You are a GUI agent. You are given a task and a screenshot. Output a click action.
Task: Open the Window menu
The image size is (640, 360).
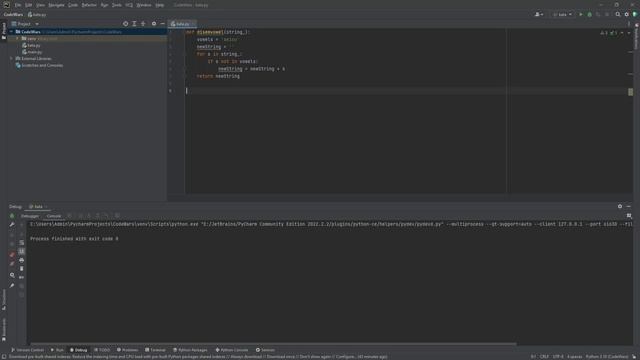point(144,5)
